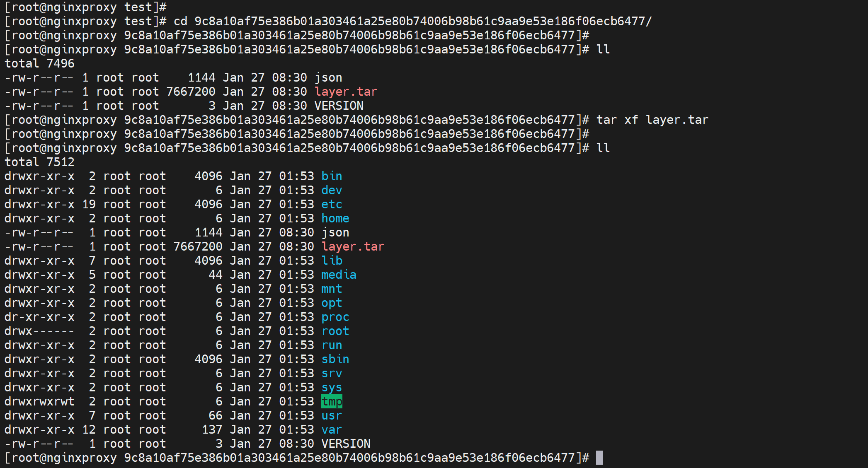Image resolution: width=868 pixels, height=468 pixels.
Task: Click the home directory name
Action: click(x=335, y=218)
